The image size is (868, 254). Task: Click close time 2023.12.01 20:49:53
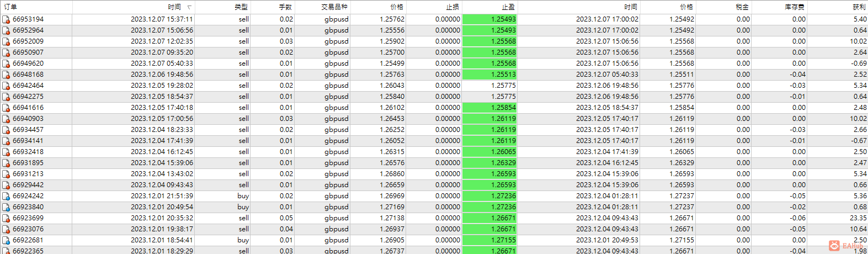pyautogui.click(x=607, y=240)
